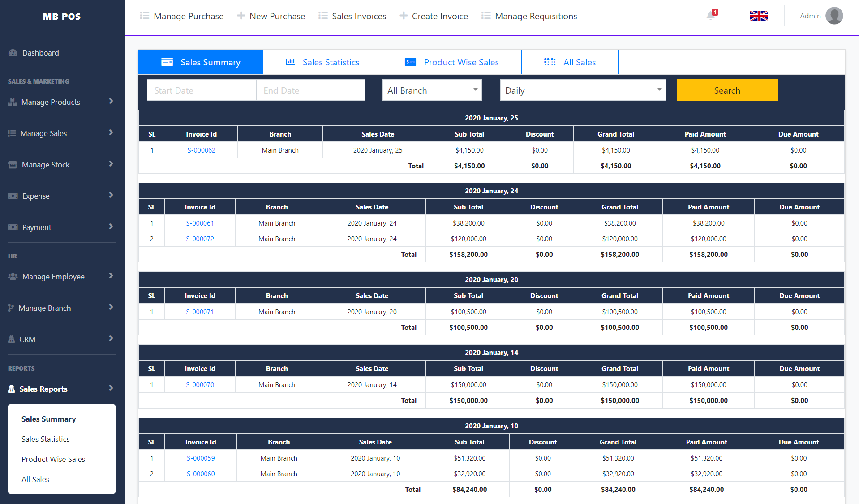This screenshot has width=859, height=504.
Task: Click the card icon on Sales Summary tab
Action: (x=167, y=62)
